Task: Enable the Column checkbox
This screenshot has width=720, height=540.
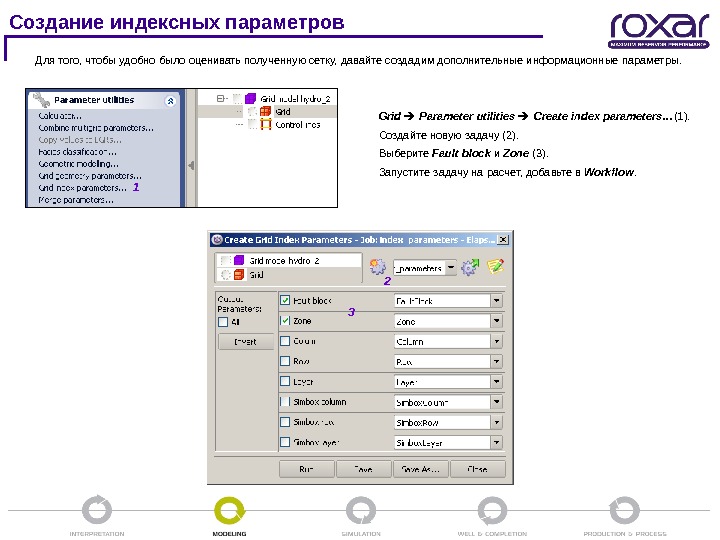Action: (x=285, y=341)
